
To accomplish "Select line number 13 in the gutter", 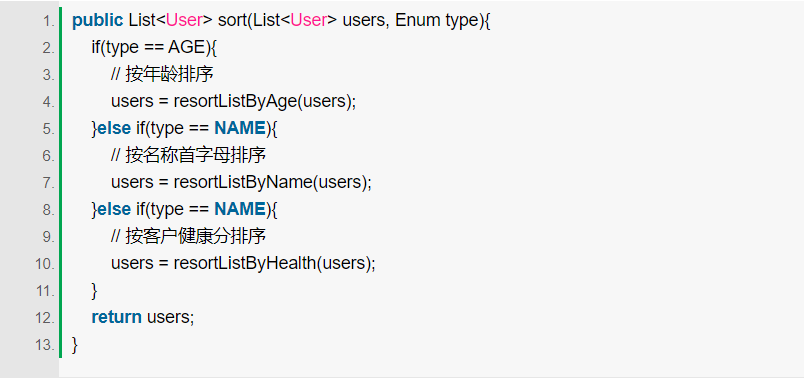I will click(x=45, y=344).
